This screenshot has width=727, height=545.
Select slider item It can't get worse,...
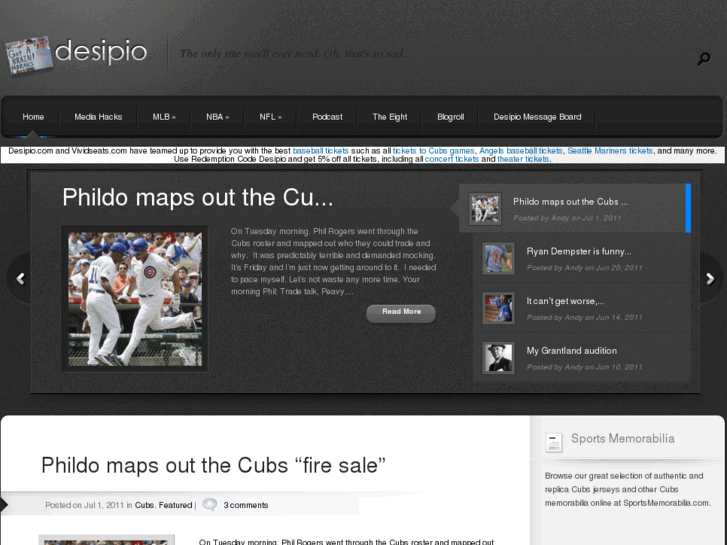coord(581,308)
